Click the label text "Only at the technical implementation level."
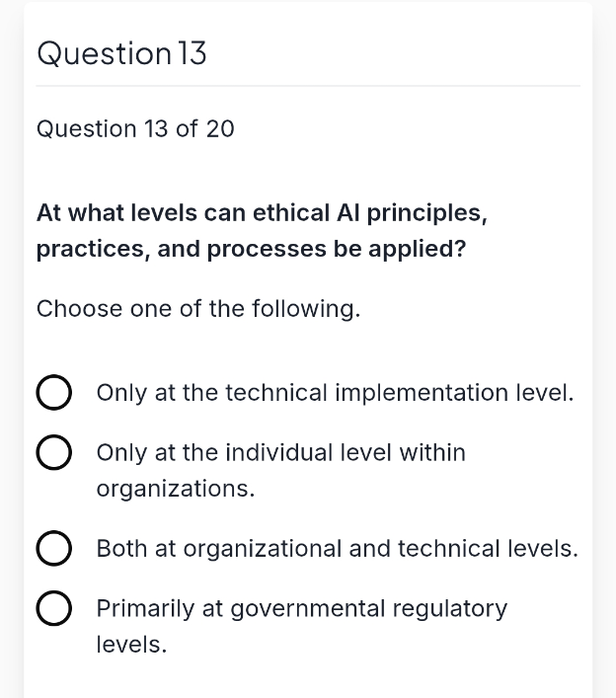 [336, 393]
